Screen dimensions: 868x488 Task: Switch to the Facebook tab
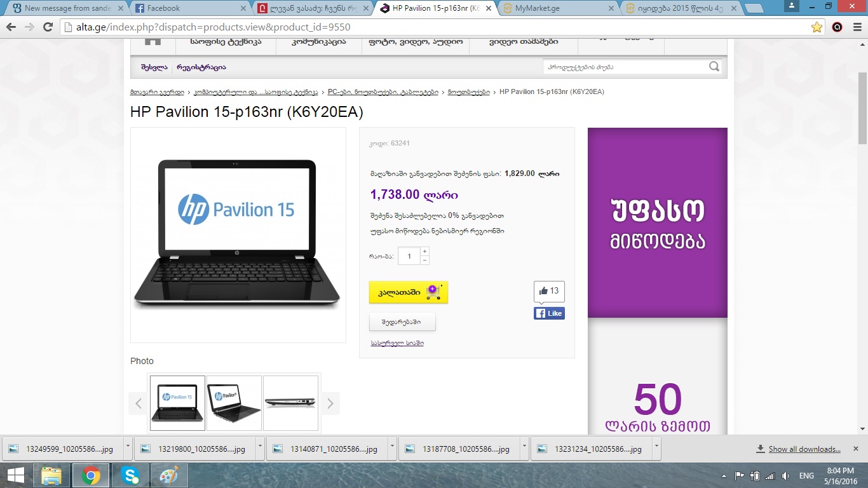pyautogui.click(x=189, y=8)
